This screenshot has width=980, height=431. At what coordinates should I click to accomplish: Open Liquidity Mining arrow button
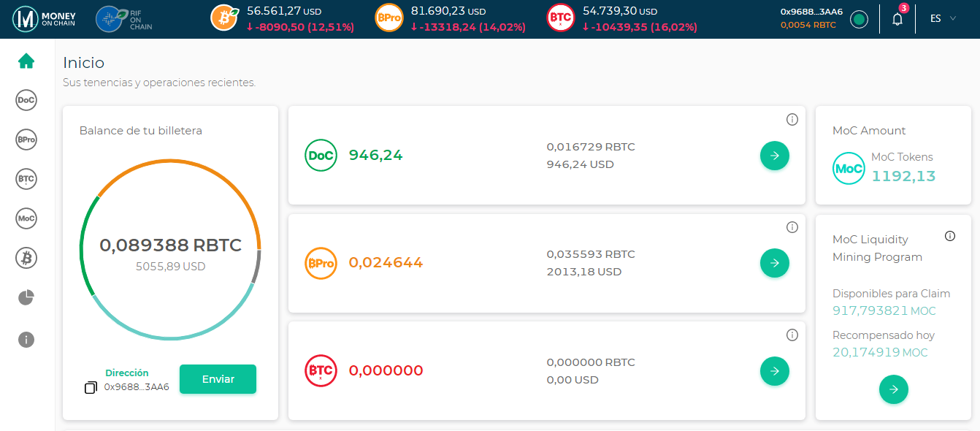[894, 389]
